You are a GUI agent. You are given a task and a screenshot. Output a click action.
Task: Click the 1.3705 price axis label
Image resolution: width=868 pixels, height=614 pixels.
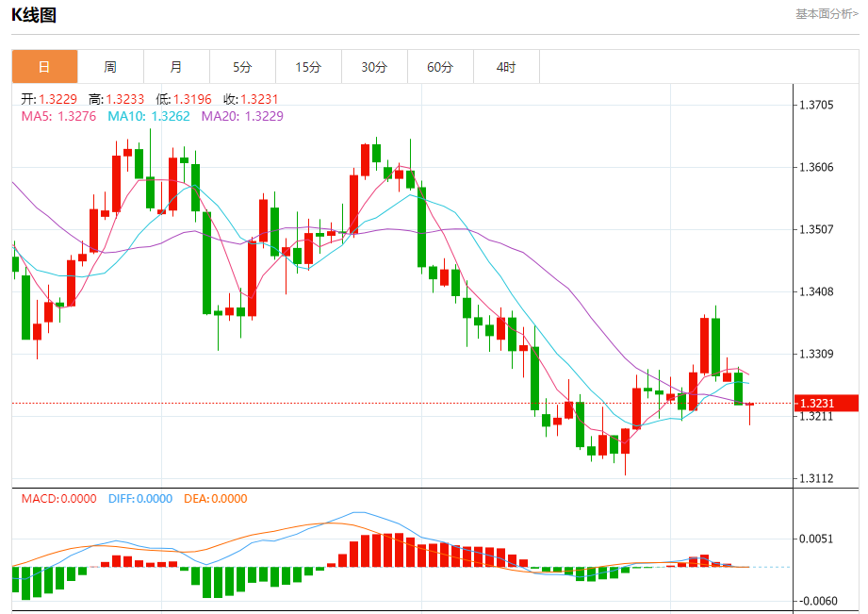tap(816, 106)
